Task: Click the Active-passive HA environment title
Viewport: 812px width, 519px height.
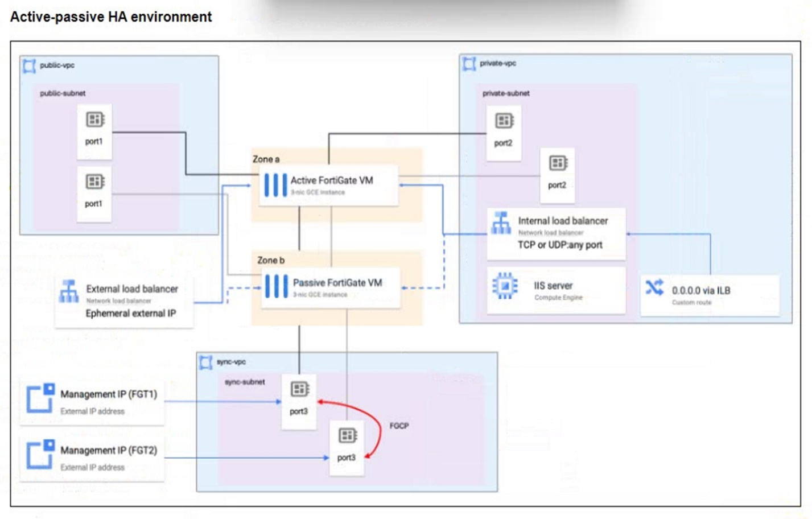Action: [111, 17]
